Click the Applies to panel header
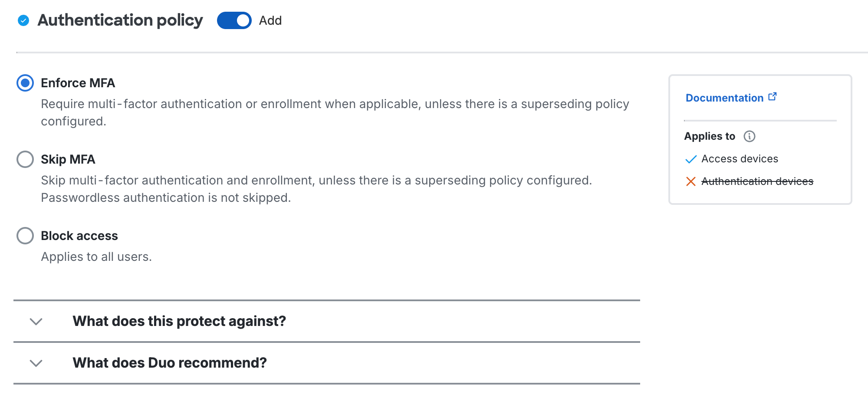The image size is (868, 398). [x=710, y=136]
